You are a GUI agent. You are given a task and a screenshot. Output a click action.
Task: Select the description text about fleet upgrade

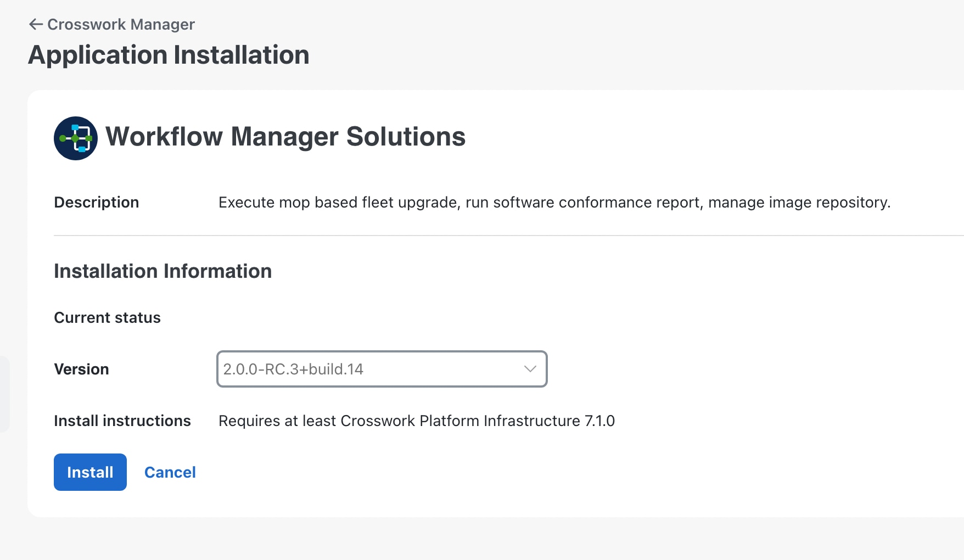(554, 202)
